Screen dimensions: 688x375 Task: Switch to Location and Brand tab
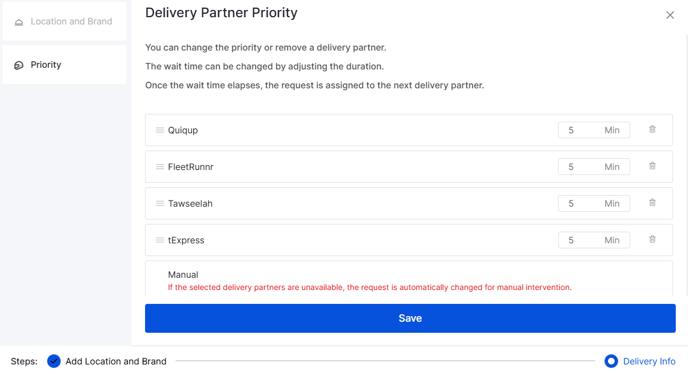click(64, 21)
